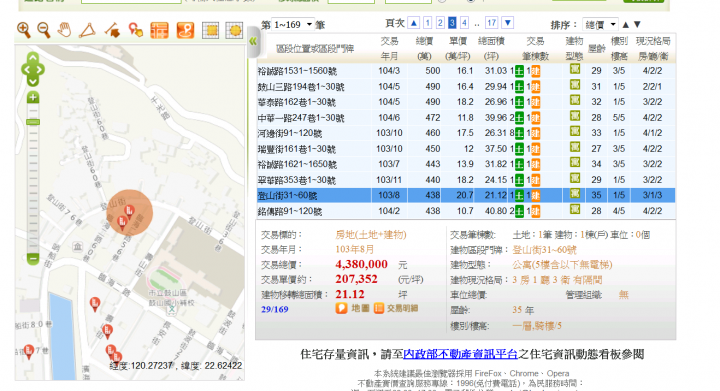Screen dimensions: 720x391
Task: Click the 29/169 record counter
Action: click(275, 309)
